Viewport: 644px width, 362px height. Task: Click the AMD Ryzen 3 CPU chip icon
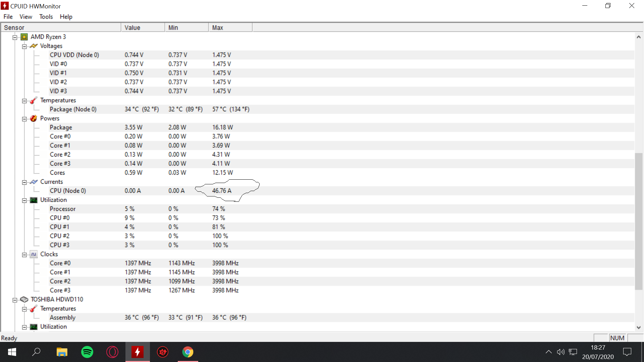pyautogui.click(x=24, y=37)
